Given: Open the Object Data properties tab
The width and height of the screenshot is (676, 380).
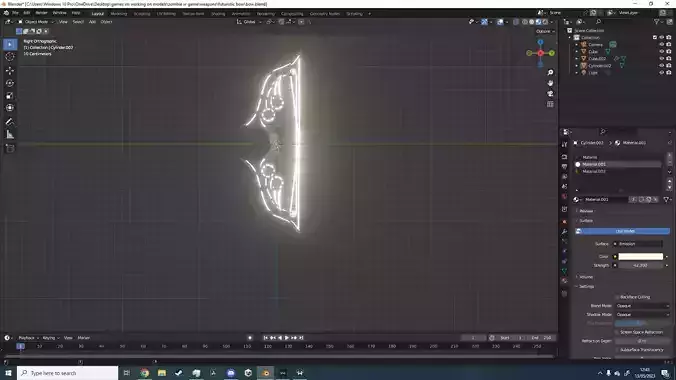Looking at the screenshot, I should (564, 271).
